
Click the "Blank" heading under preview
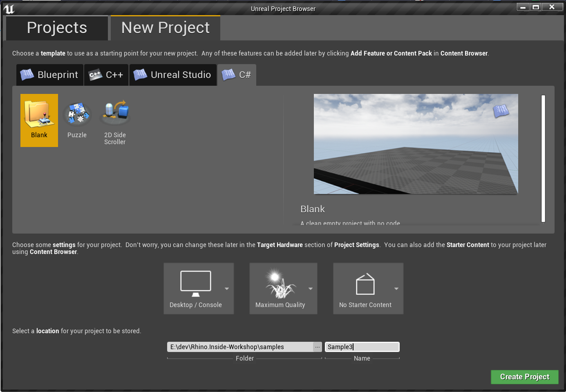(x=313, y=209)
